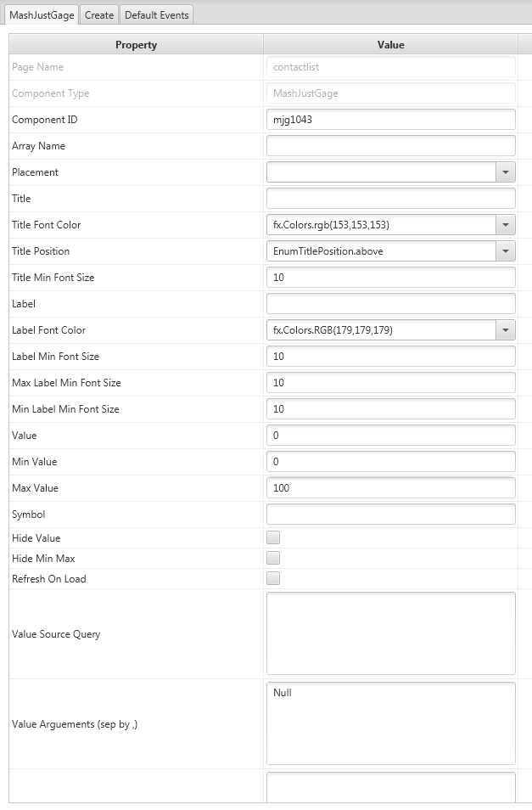This screenshot has width=532, height=810.
Task: Select the MashJustGage tab
Action: coord(42,15)
